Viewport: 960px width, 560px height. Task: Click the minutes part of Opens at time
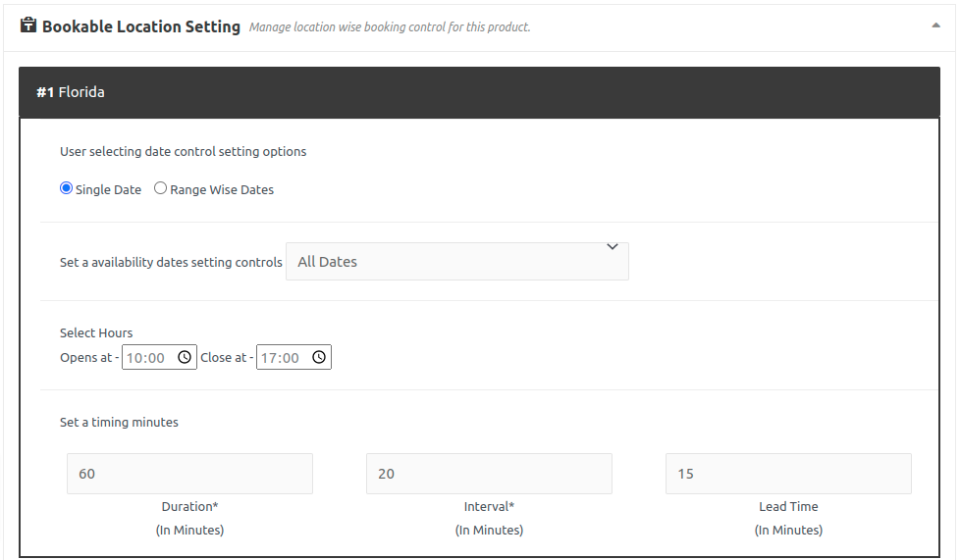point(155,358)
